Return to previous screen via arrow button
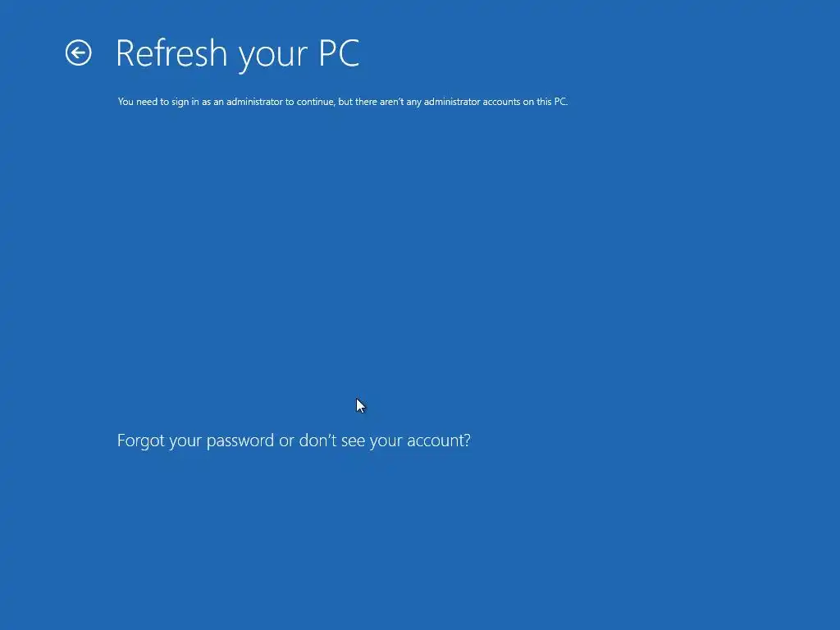The height and width of the screenshot is (630, 840). click(x=78, y=53)
